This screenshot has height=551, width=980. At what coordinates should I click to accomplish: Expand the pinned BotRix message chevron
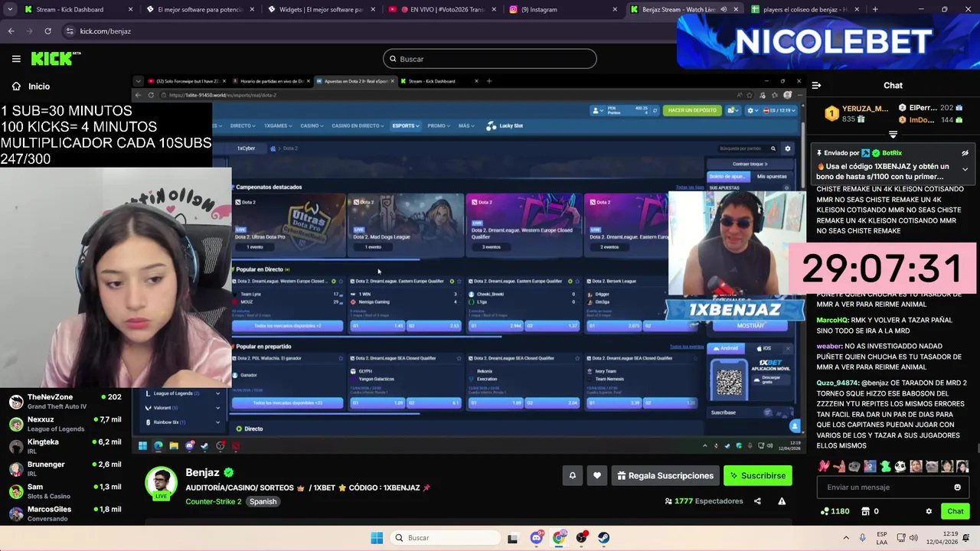click(965, 169)
